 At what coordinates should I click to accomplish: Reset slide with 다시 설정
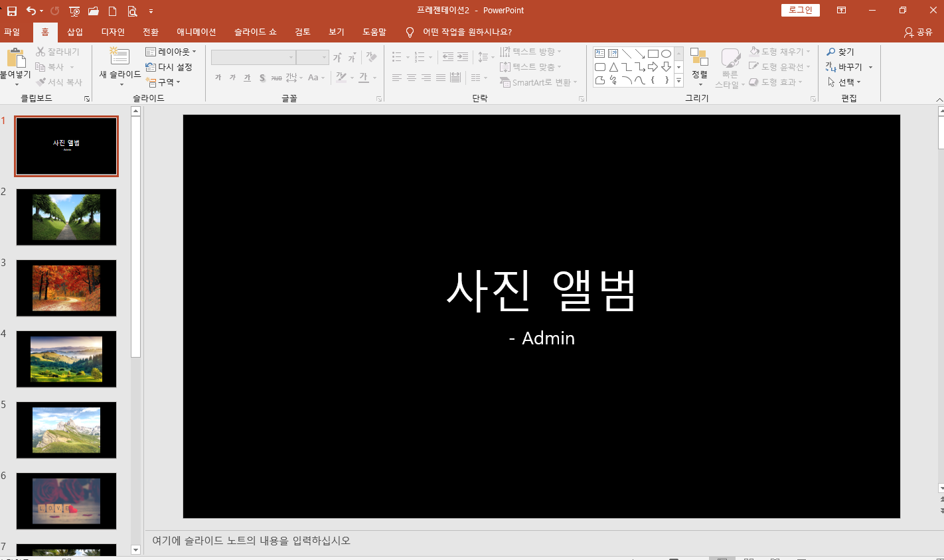click(169, 67)
